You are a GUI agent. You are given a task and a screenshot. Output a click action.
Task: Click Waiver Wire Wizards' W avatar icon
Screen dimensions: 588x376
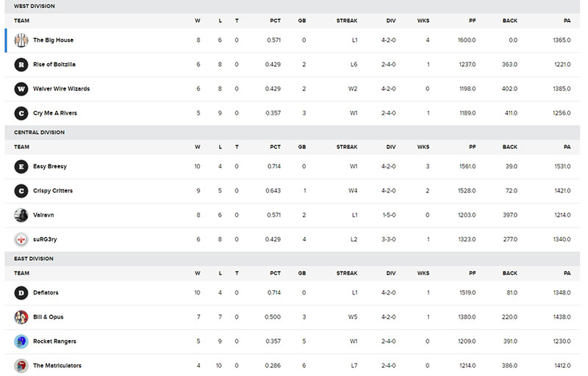pos(21,89)
